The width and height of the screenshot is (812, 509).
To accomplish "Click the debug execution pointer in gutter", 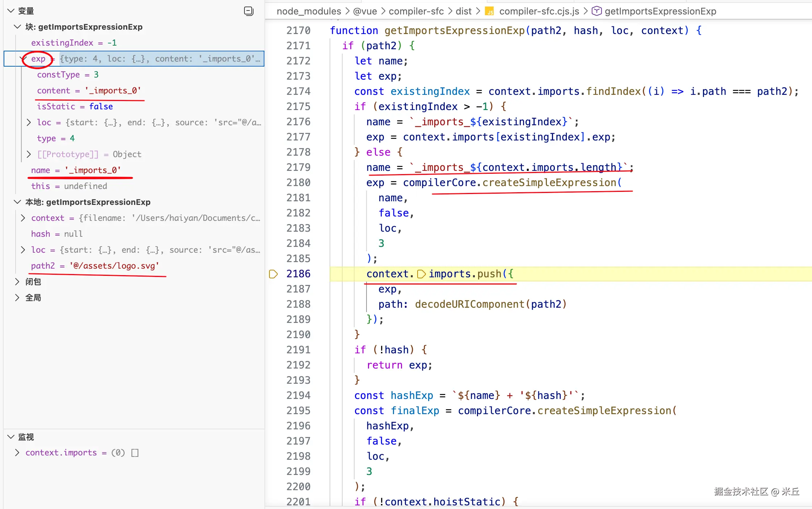I will tap(273, 274).
